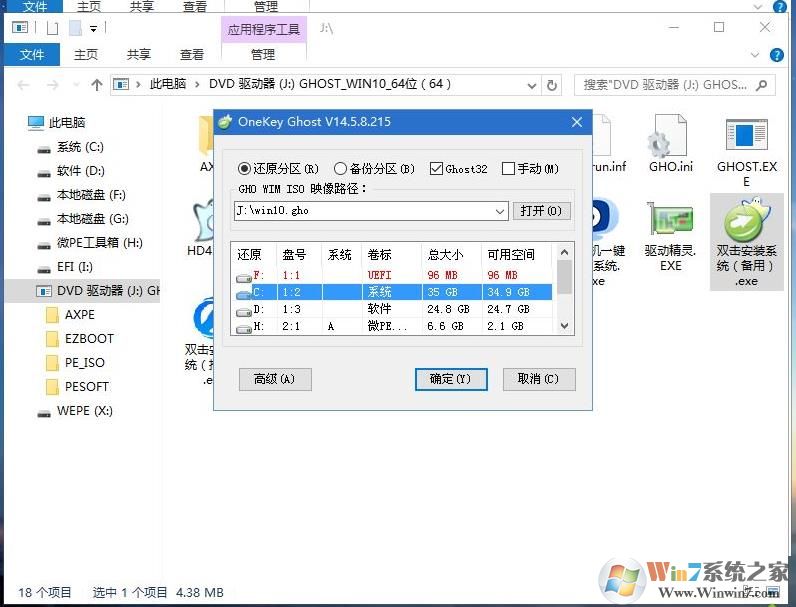Click the 取消(C) button
796x607 pixels.
[539, 379]
